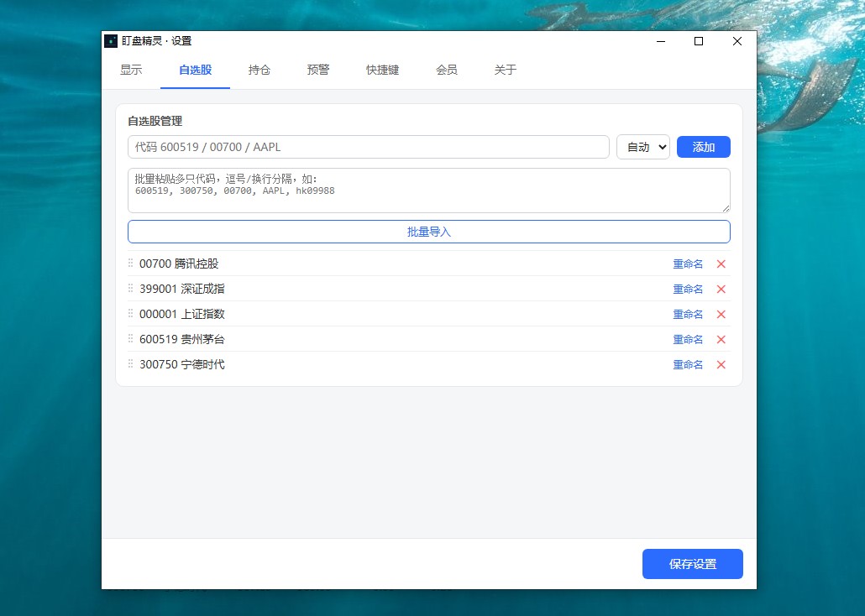Click the 盯盘精灵 app icon in title bar
This screenshot has width=865, height=616.
[111, 41]
